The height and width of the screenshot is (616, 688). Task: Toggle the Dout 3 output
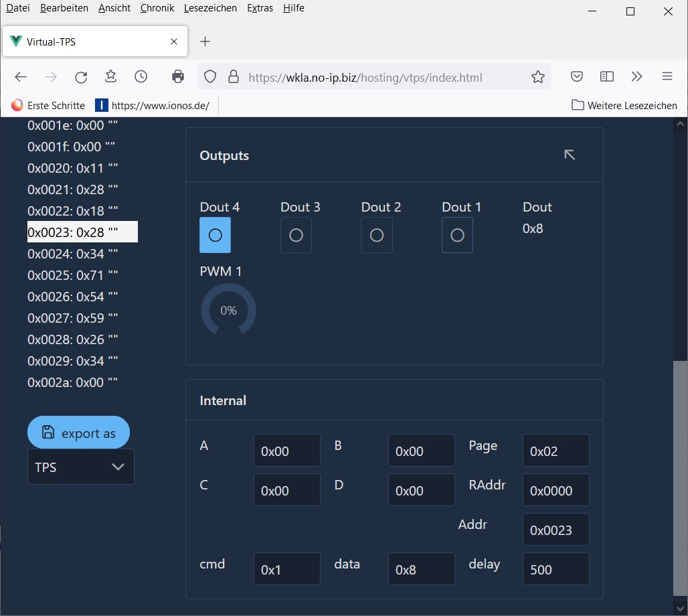(296, 235)
